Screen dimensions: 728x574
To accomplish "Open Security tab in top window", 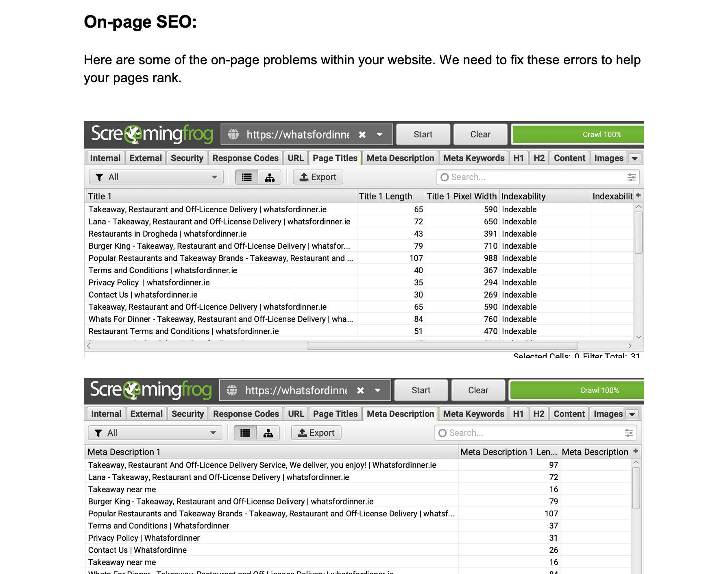I will point(187,158).
